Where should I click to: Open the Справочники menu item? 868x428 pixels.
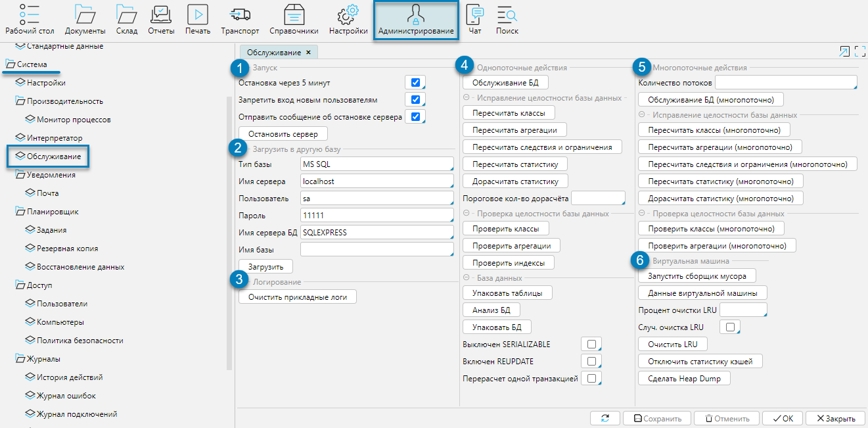[294, 20]
